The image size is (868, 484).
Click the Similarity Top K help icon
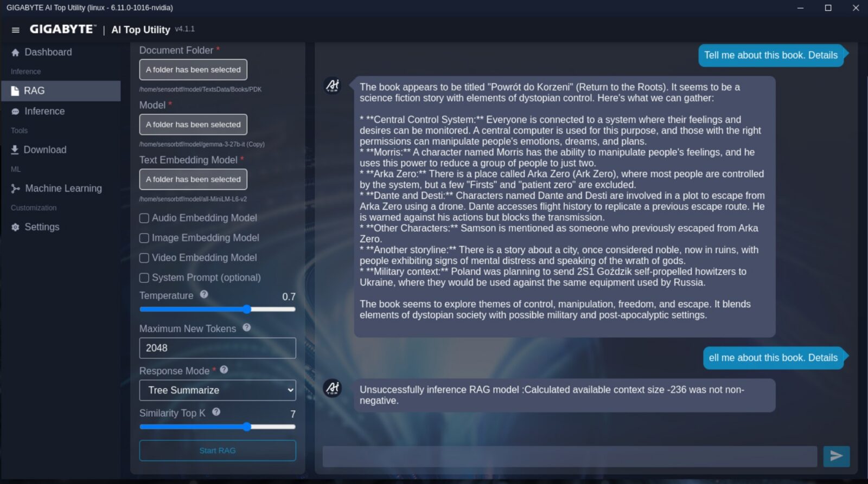coord(216,412)
